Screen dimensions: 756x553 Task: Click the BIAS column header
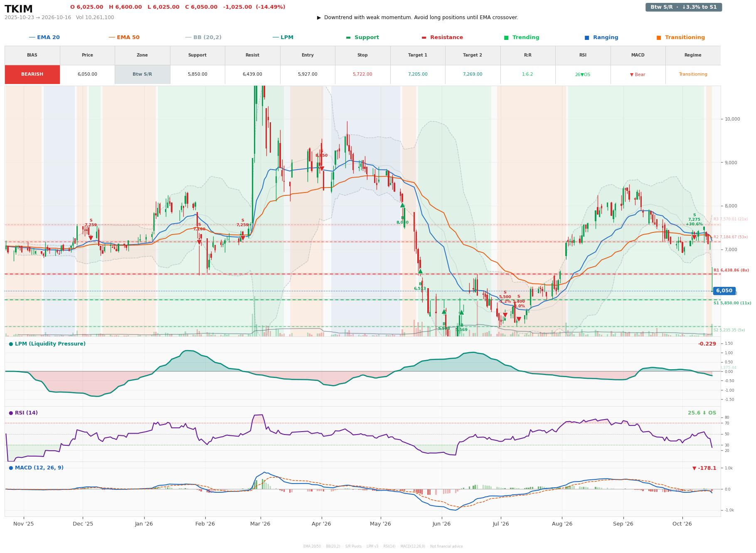click(32, 55)
